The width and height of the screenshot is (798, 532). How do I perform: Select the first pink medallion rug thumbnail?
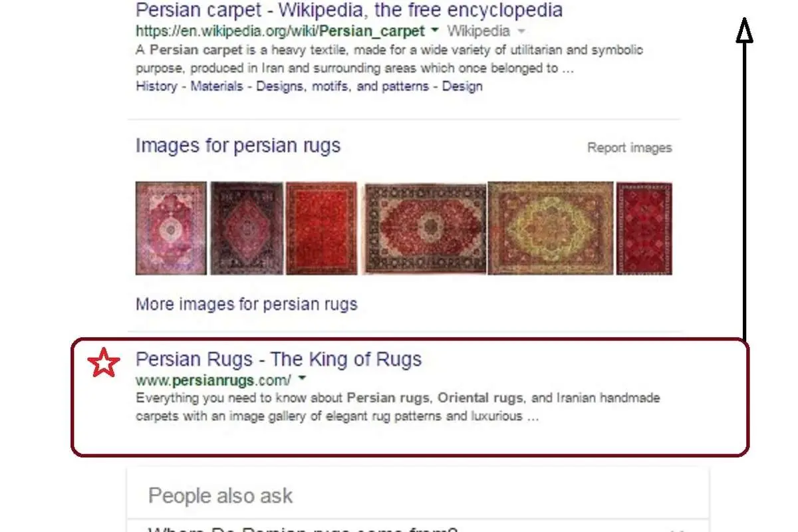click(x=171, y=228)
